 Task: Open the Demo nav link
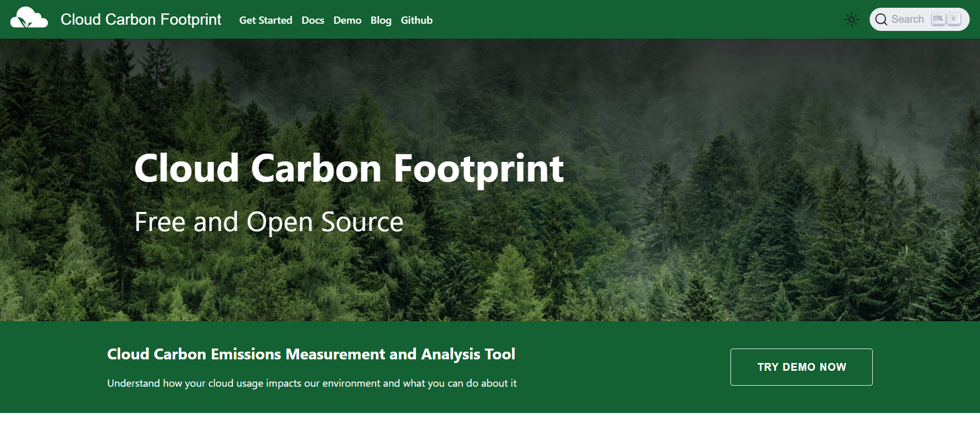pos(347,20)
